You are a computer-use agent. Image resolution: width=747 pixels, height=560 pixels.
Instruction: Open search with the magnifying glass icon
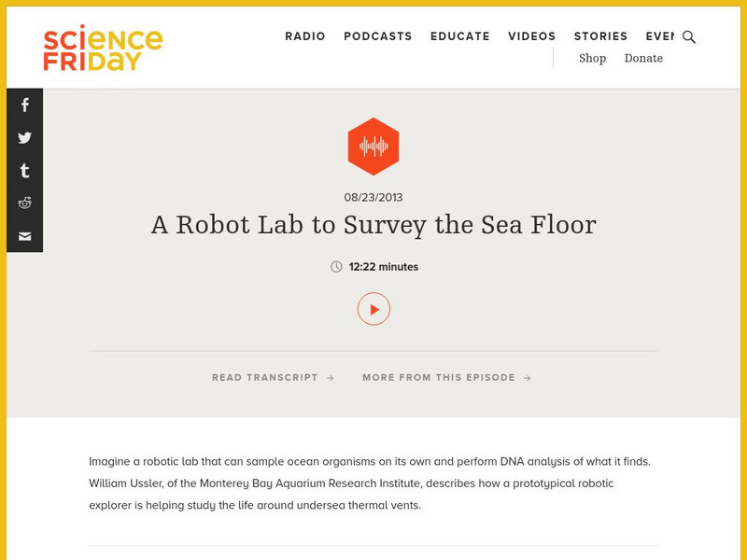pos(689,37)
